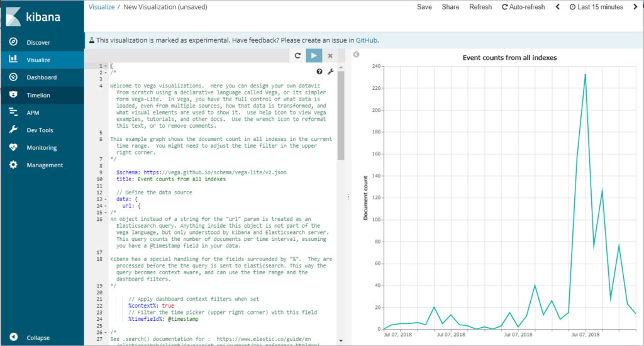644x346 pixels.
Task: Open the wrench reformat menu in editor
Action: (331, 72)
